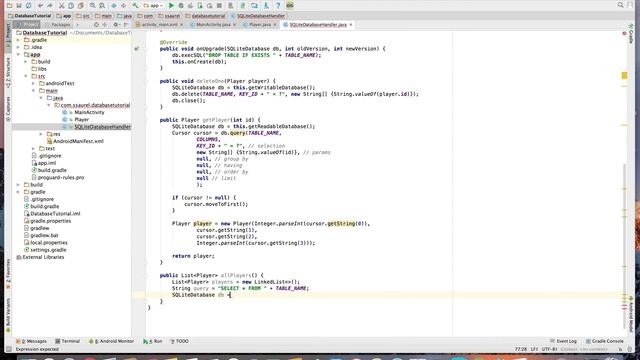Image resolution: width=640 pixels, height=360 pixels.
Task: Toggle the Android Model right side panel
Action: point(631,314)
